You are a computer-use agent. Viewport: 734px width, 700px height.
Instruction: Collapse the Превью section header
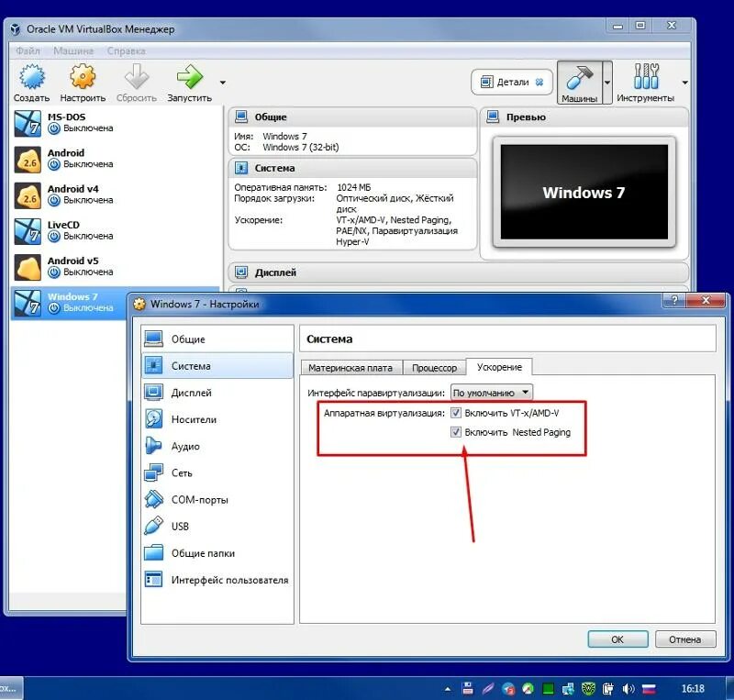[x=584, y=117]
